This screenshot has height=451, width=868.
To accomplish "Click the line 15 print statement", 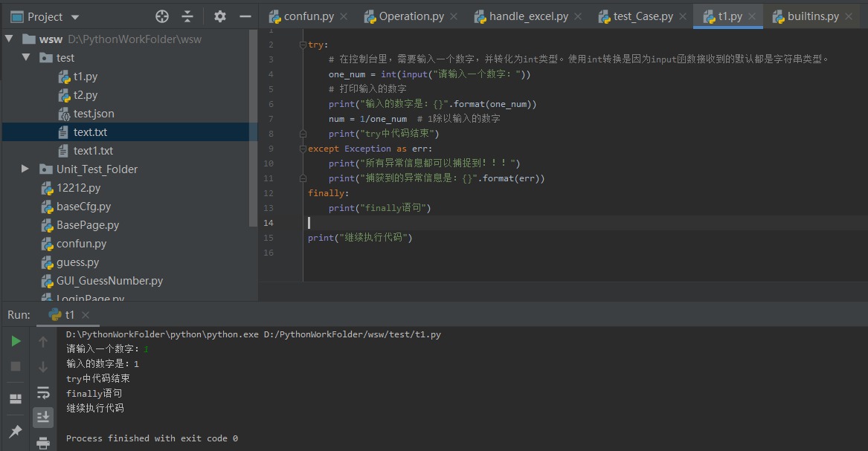I will coord(360,238).
